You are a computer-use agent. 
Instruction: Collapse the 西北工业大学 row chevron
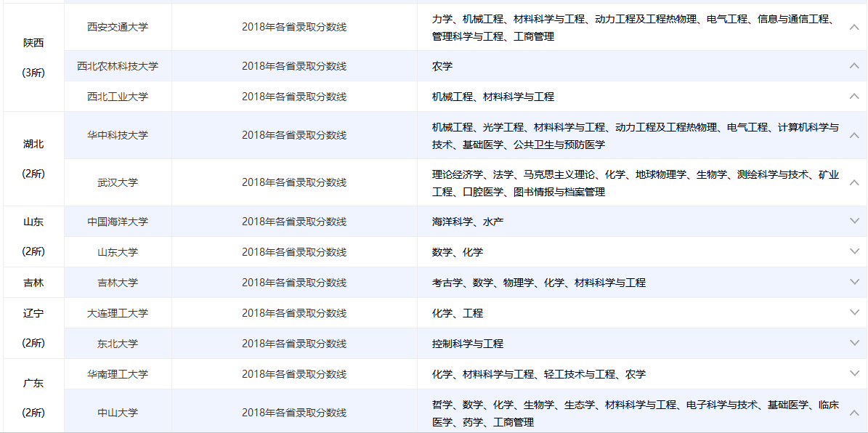pyautogui.click(x=853, y=97)
